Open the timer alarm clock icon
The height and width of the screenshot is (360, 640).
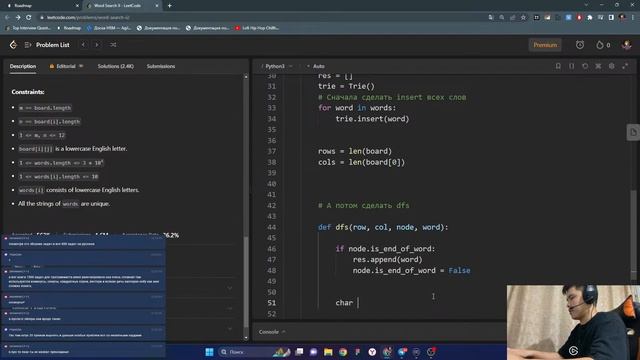pos(580,45)
